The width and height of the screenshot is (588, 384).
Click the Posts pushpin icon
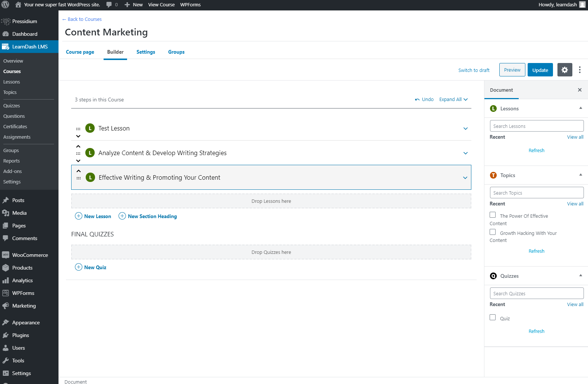click(x=6, y=200)
